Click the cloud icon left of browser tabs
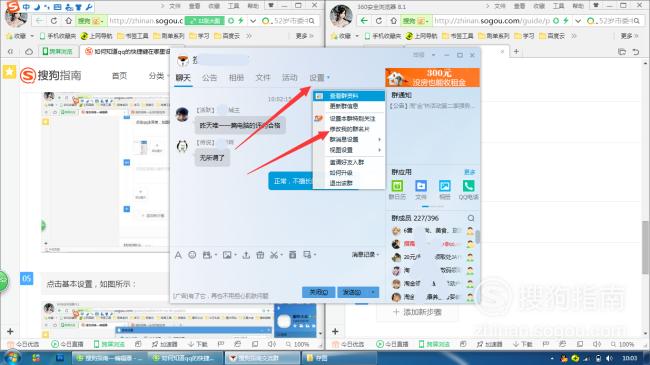Image resolution: width=650 pixels, height=365 pixels. (29, 52)
